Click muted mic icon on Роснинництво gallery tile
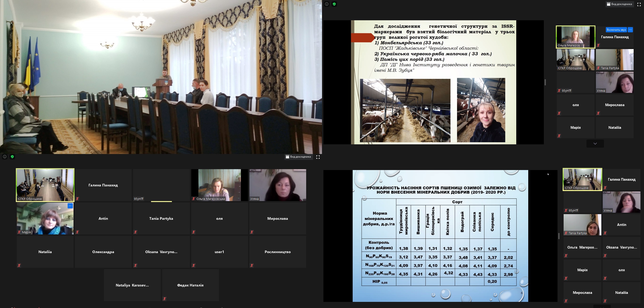 pyautogui.click(x=252, y=266)
